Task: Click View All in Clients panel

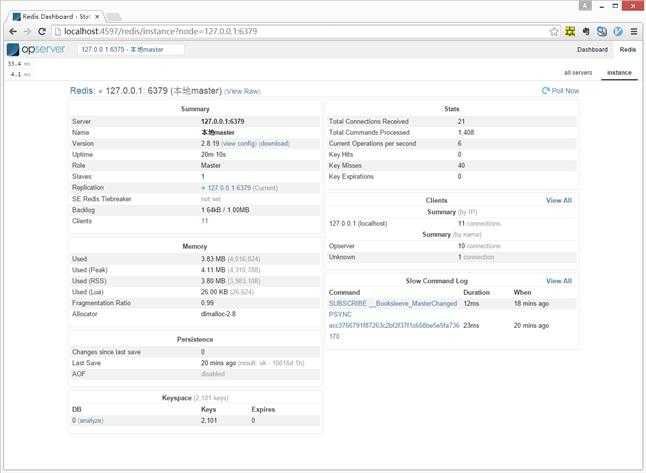Action: [559, 200]
